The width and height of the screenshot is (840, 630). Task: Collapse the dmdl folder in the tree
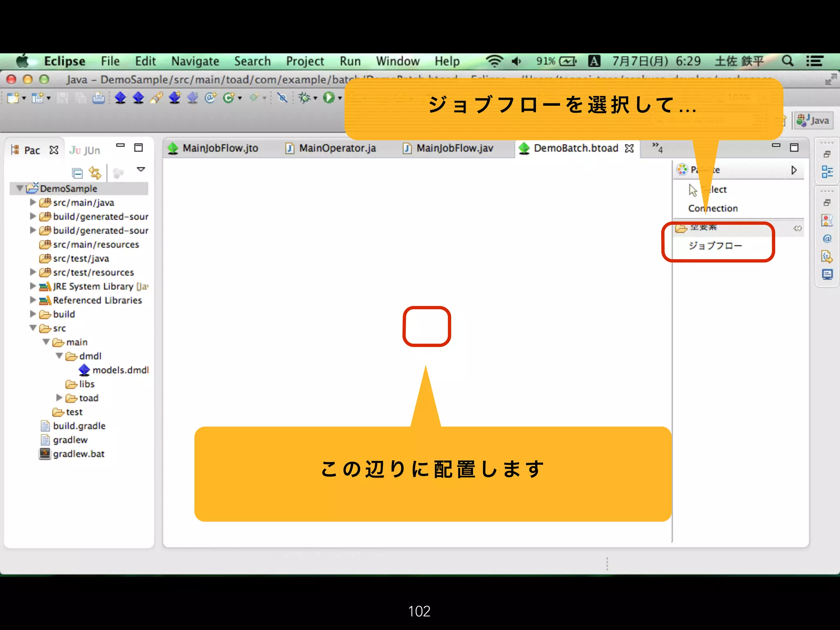point(59,356)
